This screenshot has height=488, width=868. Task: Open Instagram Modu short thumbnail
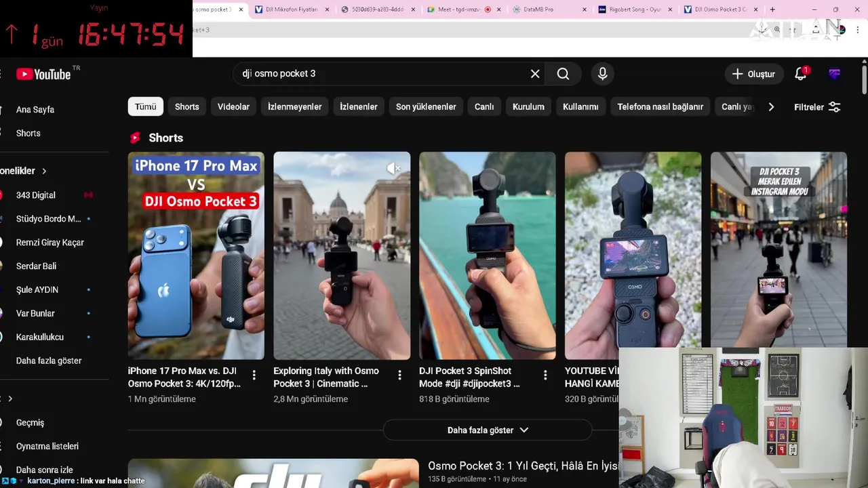(778, 249)
